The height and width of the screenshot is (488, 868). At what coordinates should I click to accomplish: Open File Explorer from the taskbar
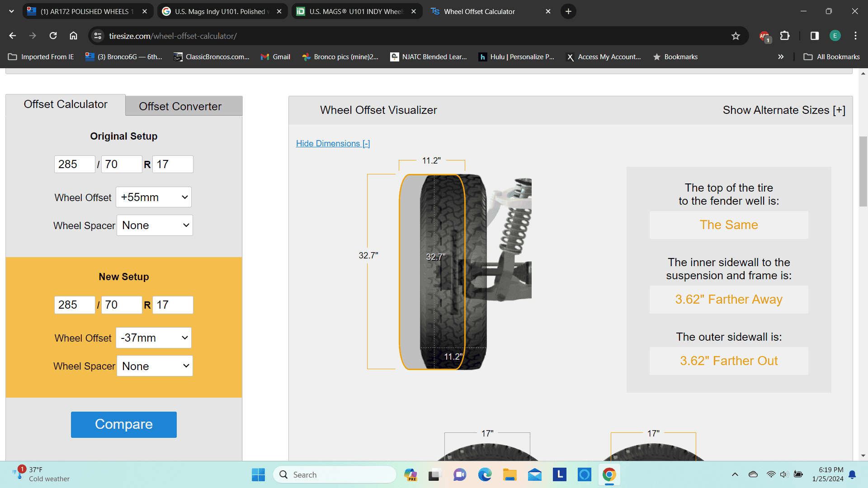point(509,474)
